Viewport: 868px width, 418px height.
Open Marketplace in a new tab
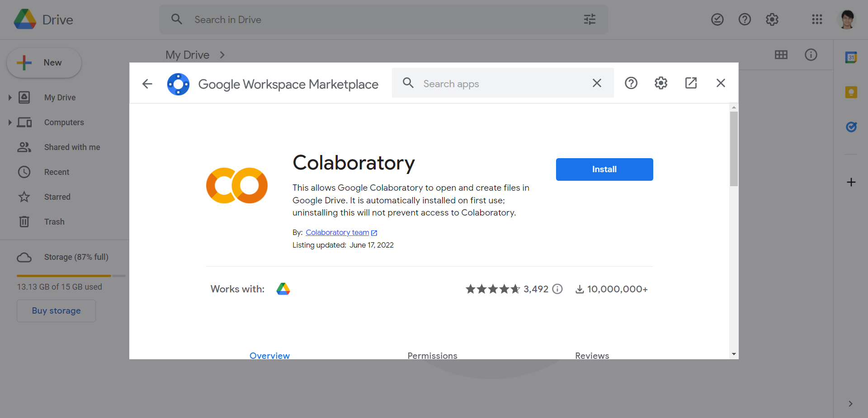(691, 83)
